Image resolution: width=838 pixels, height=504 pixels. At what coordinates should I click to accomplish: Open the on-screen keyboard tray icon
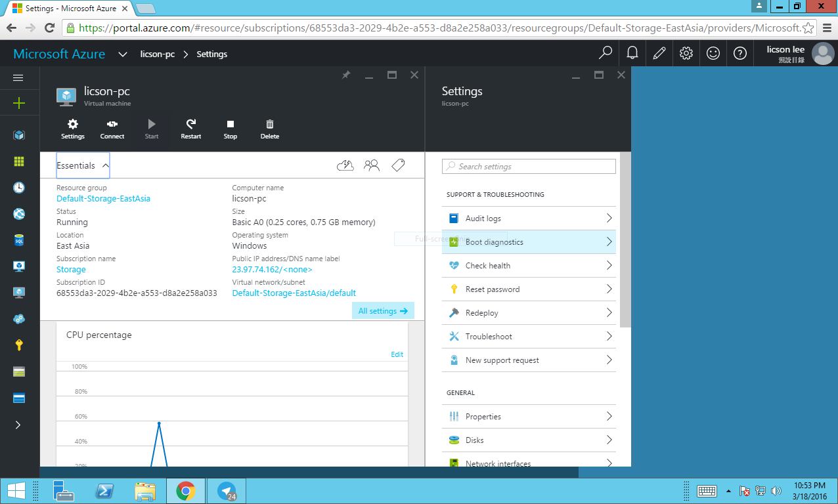(707, 491)
